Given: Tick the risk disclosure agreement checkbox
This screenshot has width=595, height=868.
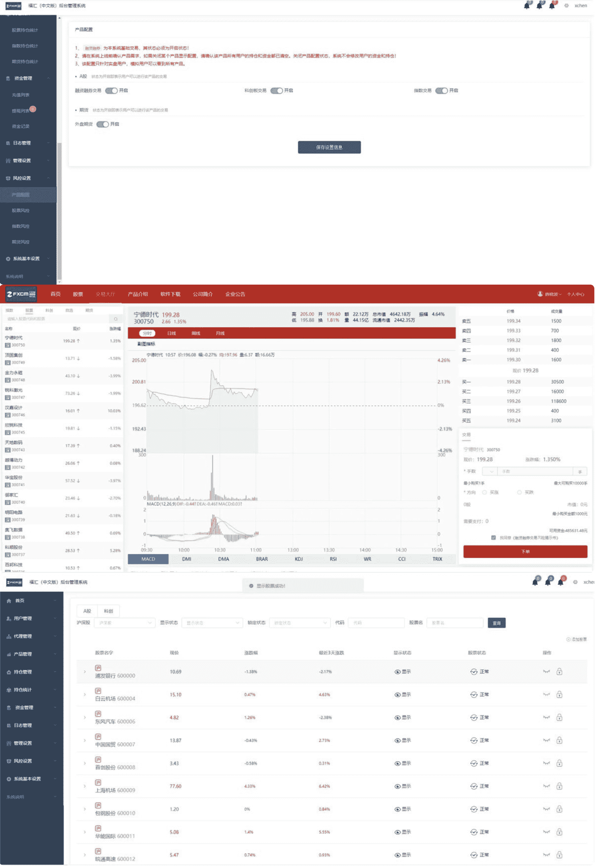Looking at the screenshot, I should (493, 538).
